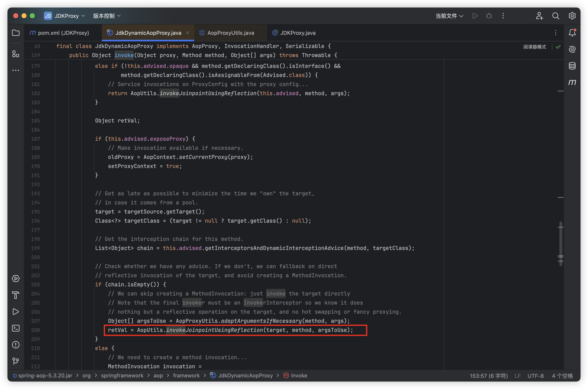Click 'adaptArgumentsIfNecessary' on line 207
Image resolution: width=588 pixels, height=389 pixels.
(x=261, y=321)
